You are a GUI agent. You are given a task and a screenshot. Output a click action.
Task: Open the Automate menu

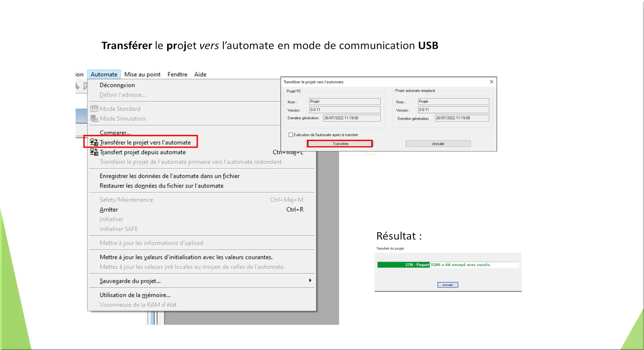(x=104, y=74)
